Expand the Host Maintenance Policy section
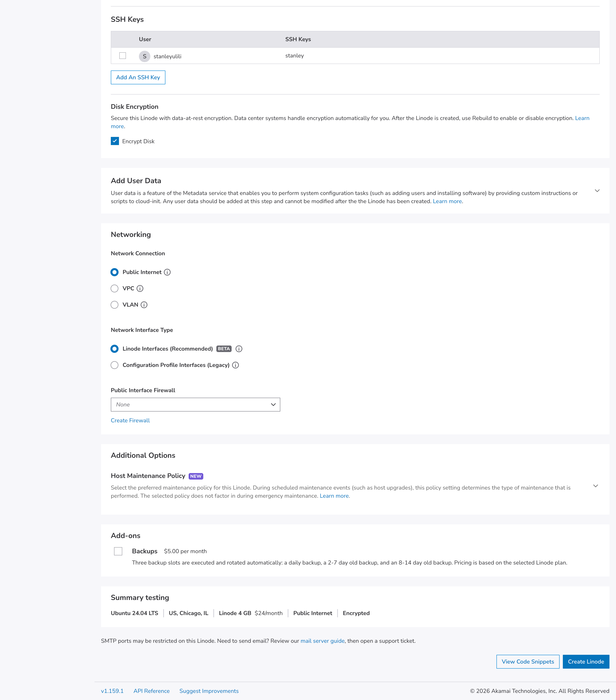Image resolution: width=616 pixels, height=700 pixels. point(595,486)
